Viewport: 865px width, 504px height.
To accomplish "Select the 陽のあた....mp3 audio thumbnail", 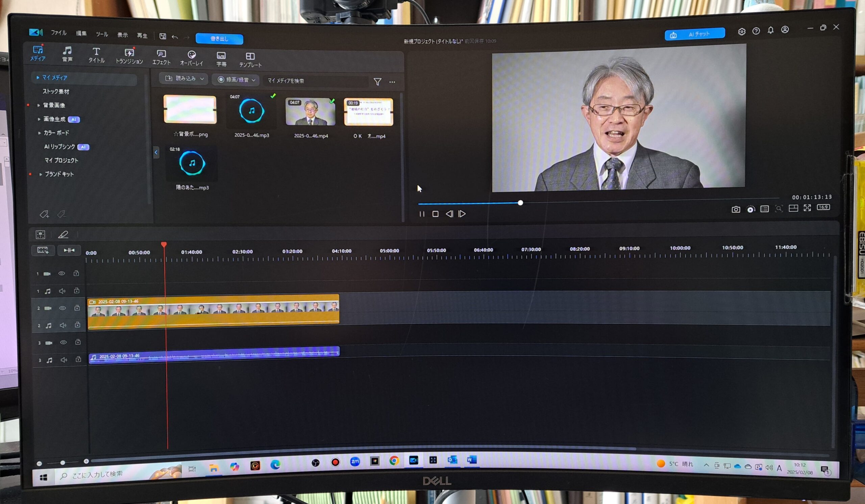I will [x=192, y=163].
